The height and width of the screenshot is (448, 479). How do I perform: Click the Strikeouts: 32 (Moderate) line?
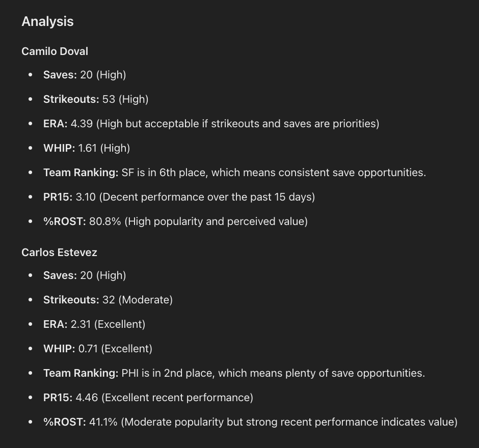(108, 300)
